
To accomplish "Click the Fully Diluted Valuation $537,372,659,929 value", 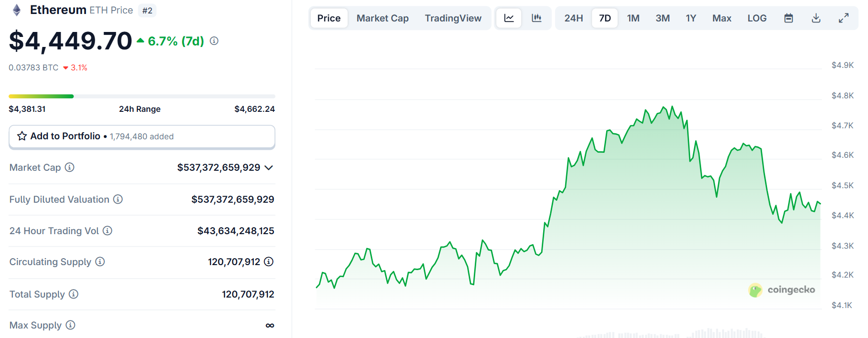I will pyautogui.click(x=233, y=199).
